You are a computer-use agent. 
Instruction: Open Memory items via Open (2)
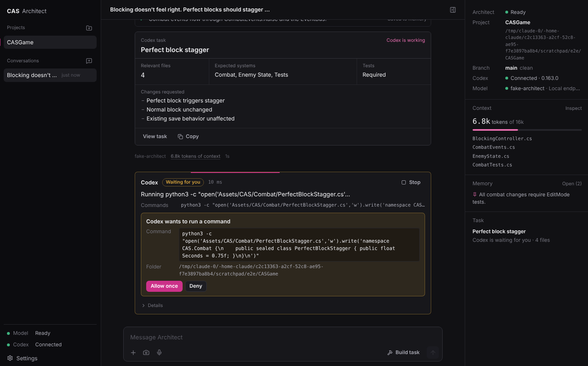[572, 183]
